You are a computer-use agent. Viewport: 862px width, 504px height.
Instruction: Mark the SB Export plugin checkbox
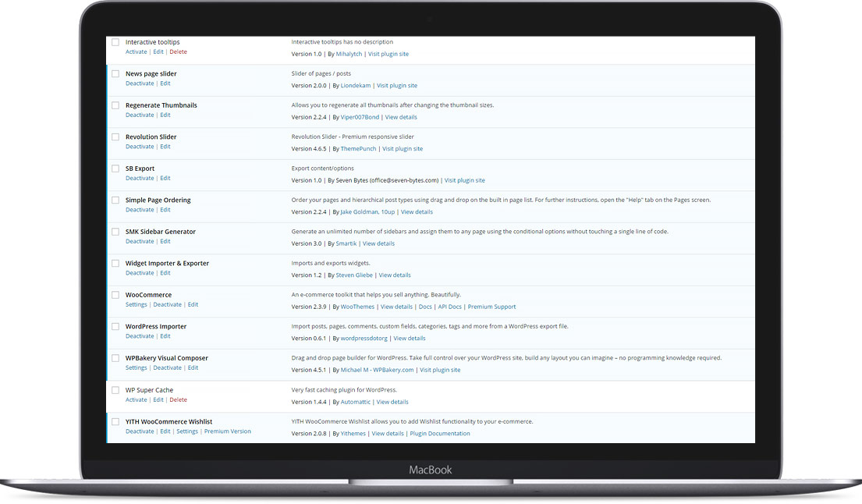(x=115, y=169)
